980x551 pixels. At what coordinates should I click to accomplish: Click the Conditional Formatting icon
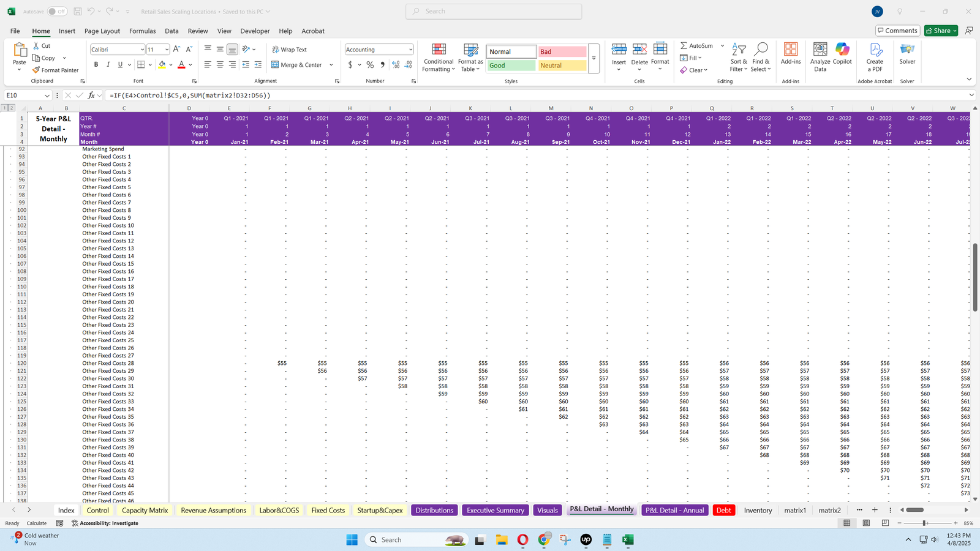439,50
